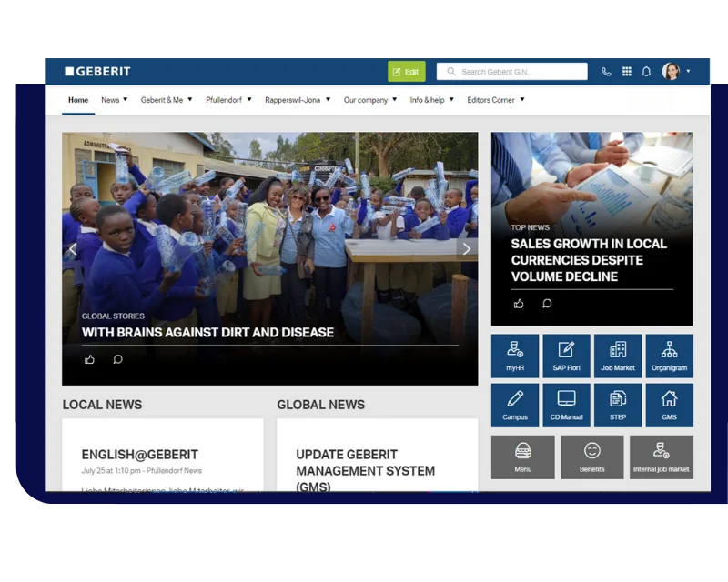Image resolution: width=728 pixels, height=582 pixels.
Task: Open the Job Market tile
Action: tap(618, 356)
